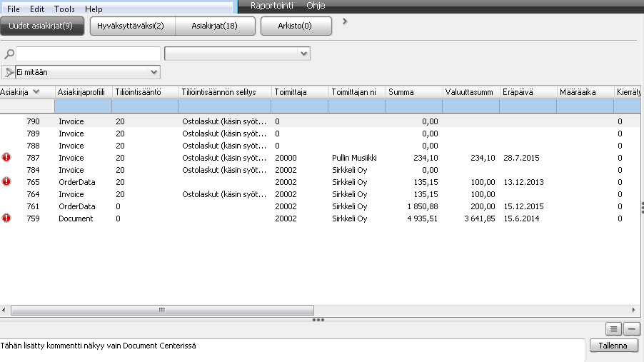Click the Tallenna button
Image resolution: width=644 pixels, height=362 pixels.
point(613,346)
